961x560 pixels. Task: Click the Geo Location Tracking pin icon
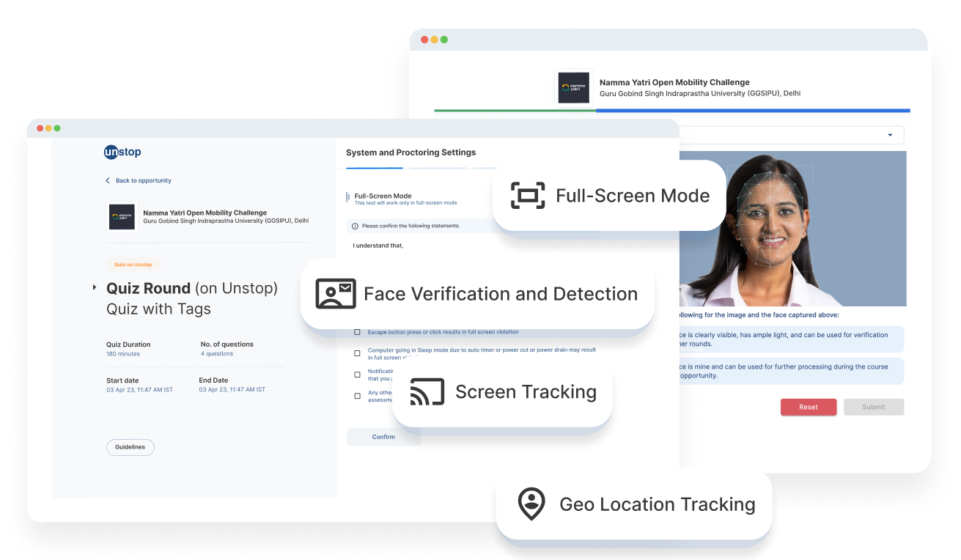coord(531,504)
